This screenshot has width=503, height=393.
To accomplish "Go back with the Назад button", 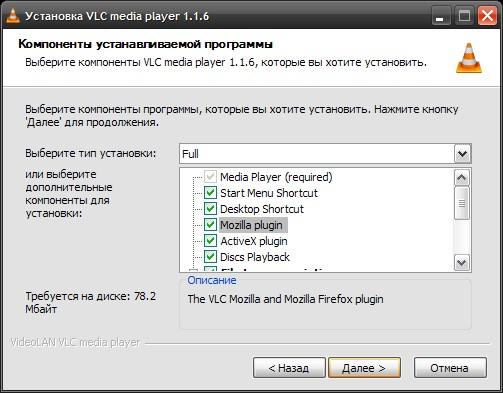I will point(289,368).
